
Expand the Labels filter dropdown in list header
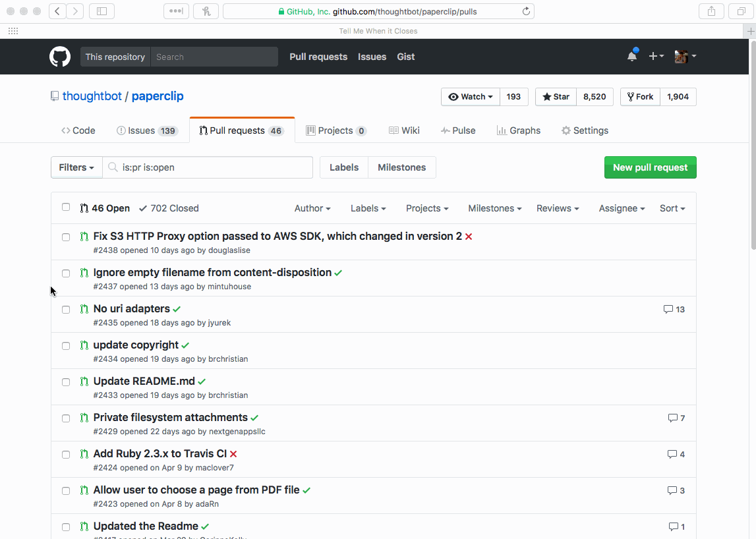pyautogui.click(x=368, y=208)
